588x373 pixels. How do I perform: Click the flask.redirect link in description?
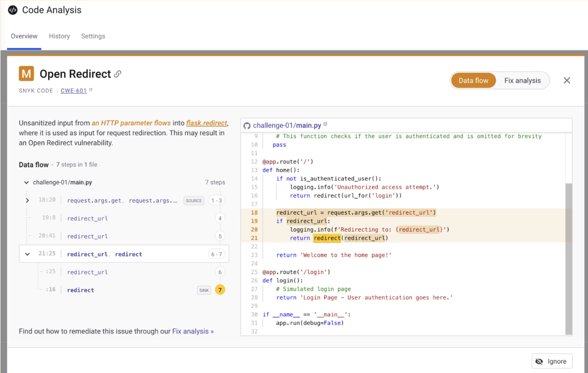tap(206, 123)
